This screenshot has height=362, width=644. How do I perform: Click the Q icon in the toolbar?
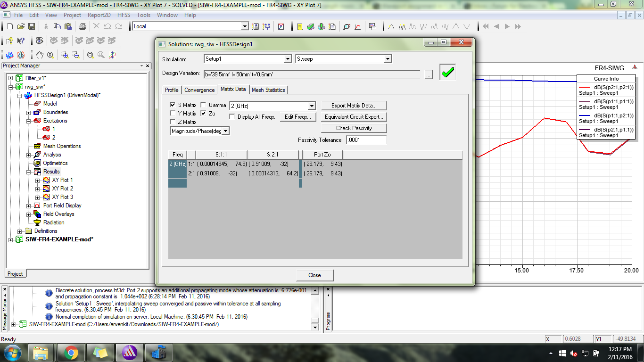pos(281,27)
